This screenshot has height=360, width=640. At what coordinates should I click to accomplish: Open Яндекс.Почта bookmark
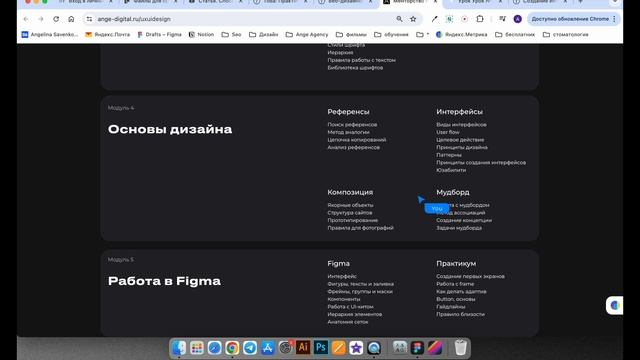click(x=107, y=35)
